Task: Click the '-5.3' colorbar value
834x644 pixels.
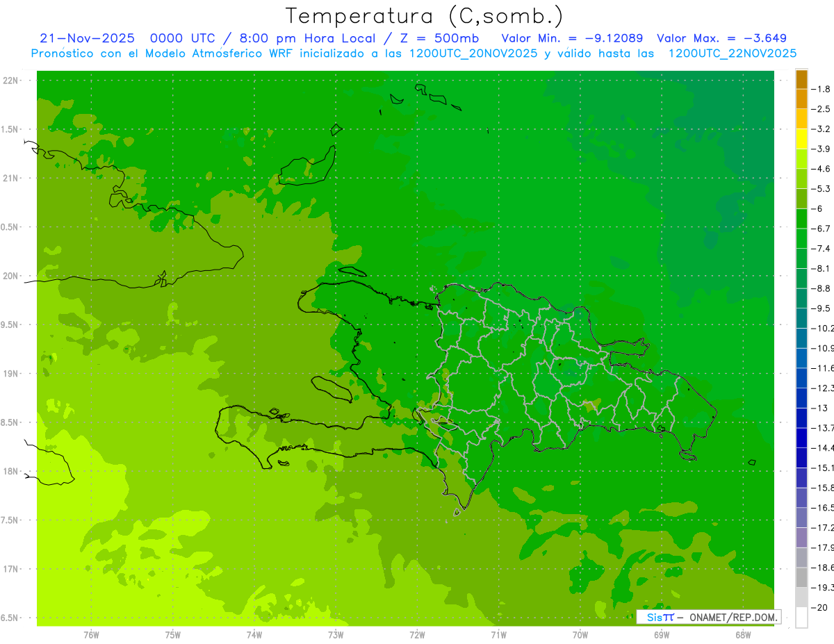Action: pos(821,188)
